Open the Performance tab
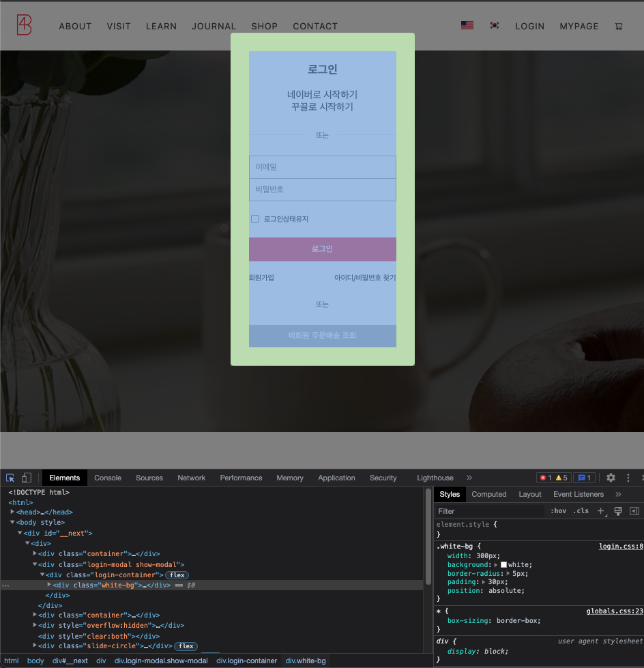 coord(241,478)
